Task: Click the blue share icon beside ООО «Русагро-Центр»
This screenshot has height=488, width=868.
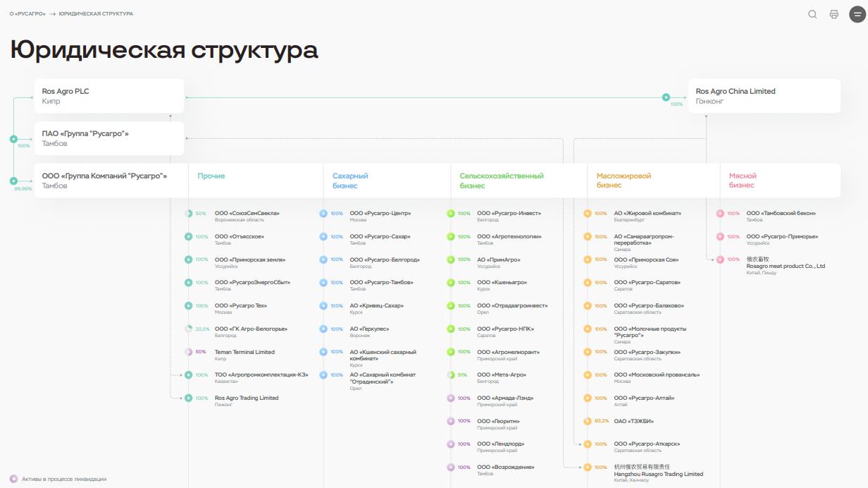Action: [323, 214]
